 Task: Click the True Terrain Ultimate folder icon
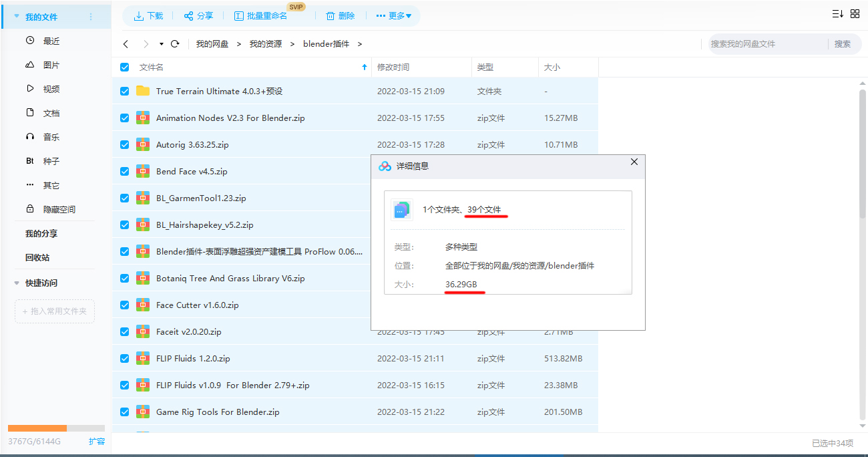143,91
